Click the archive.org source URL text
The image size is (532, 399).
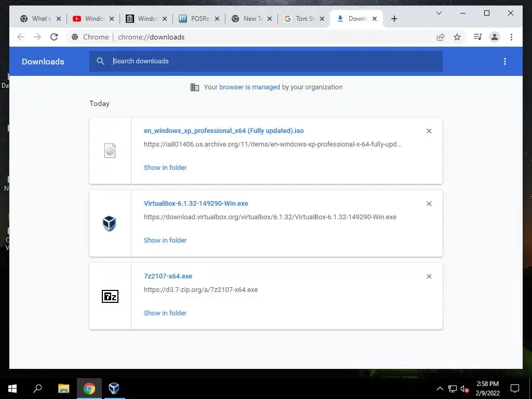[x=272, y=144]
